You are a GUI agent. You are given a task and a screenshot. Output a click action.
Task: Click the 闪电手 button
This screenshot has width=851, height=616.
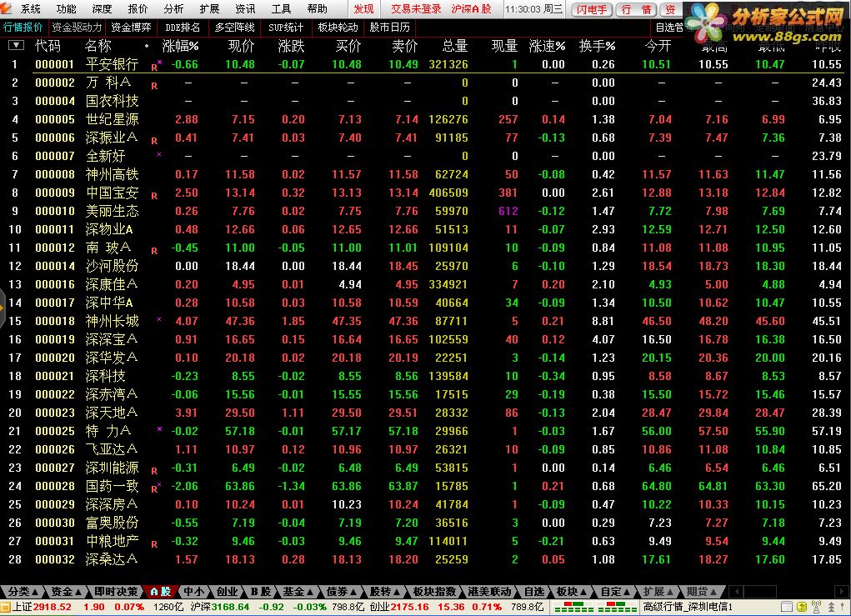click(x=592, y=9)
